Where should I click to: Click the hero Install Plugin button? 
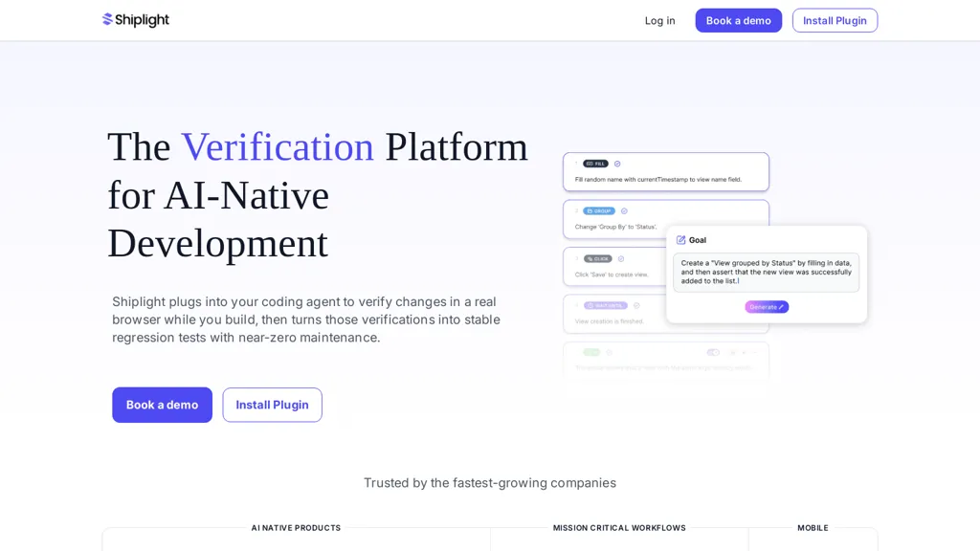pyautogui.click(x=272, y=405)
